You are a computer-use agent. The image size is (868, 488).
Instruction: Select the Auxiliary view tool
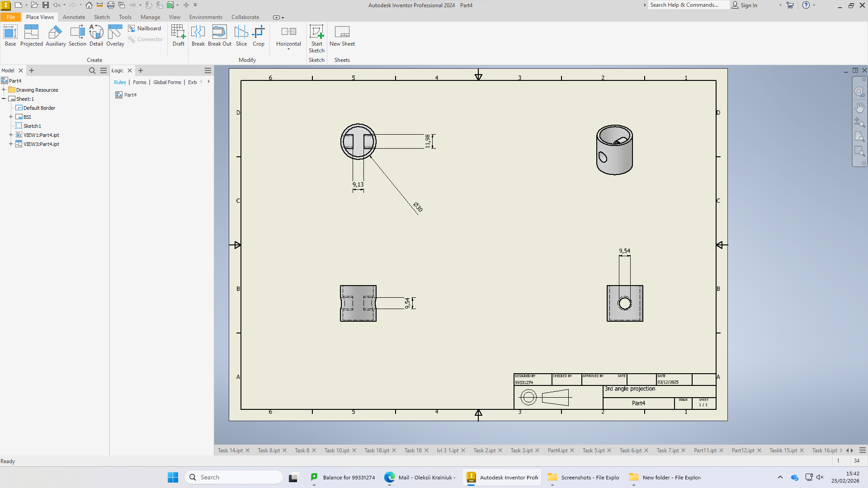click(x=56, y=36)
